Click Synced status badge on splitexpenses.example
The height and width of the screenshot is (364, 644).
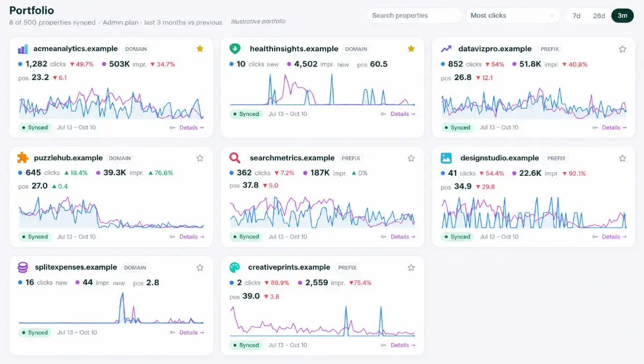(x=35, y=332)
